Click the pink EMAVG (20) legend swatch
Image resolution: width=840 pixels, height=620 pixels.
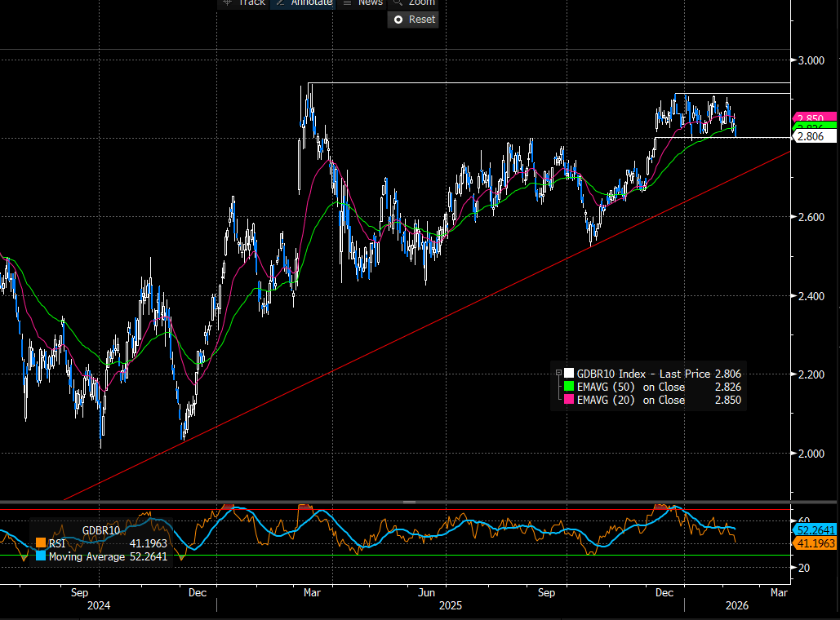[569, 400]
